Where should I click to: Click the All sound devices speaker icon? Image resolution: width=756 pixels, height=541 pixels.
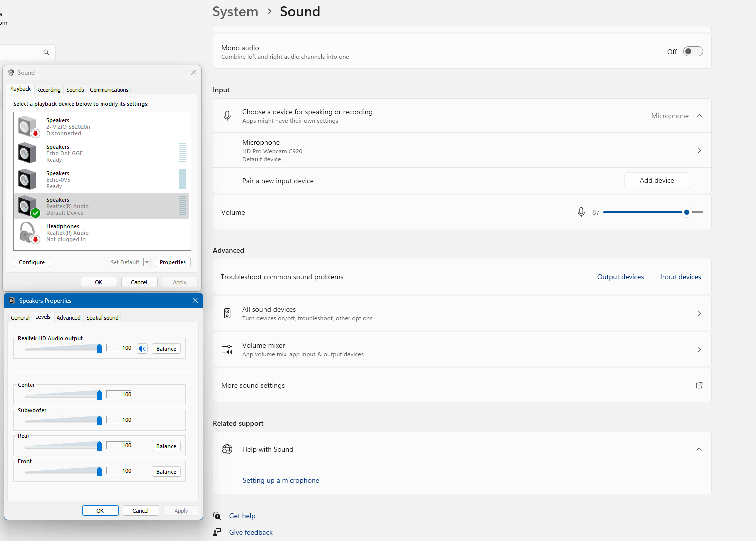tap(227, 313)
